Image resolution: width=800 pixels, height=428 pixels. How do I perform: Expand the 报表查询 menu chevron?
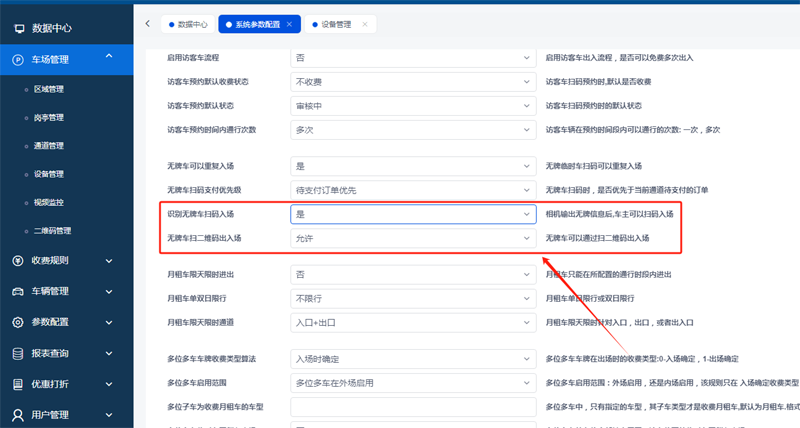coord(109,354)
